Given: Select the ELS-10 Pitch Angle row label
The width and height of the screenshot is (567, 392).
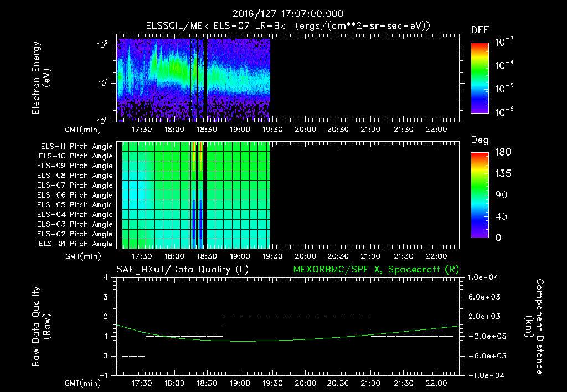Looking at the screenshot, I should click(76, 156).
